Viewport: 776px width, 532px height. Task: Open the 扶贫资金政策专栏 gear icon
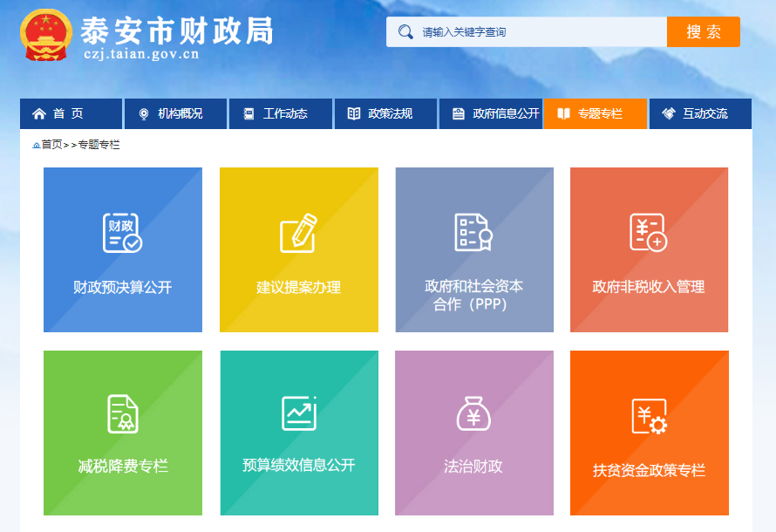[649, 416]
